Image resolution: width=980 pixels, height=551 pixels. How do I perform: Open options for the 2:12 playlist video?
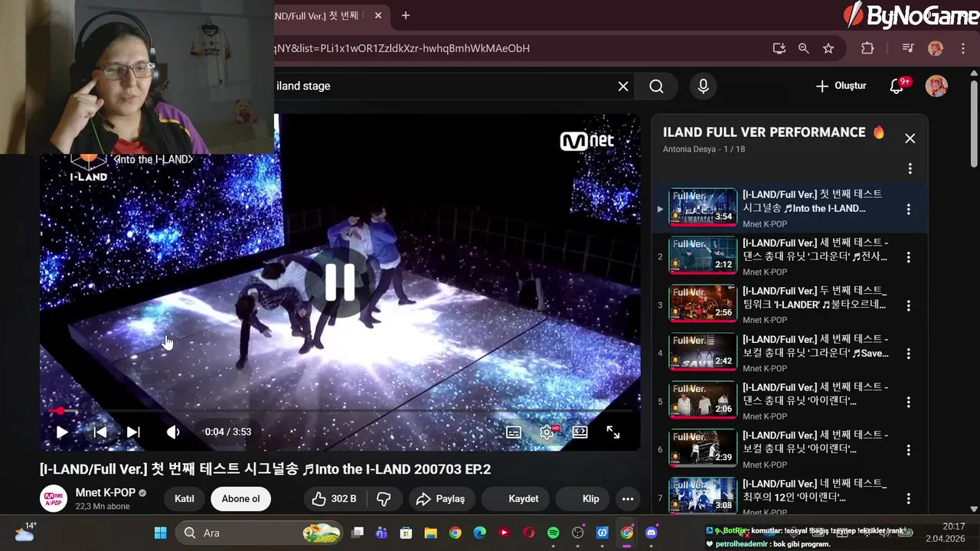pyautogui.click(x=908, y=257)
